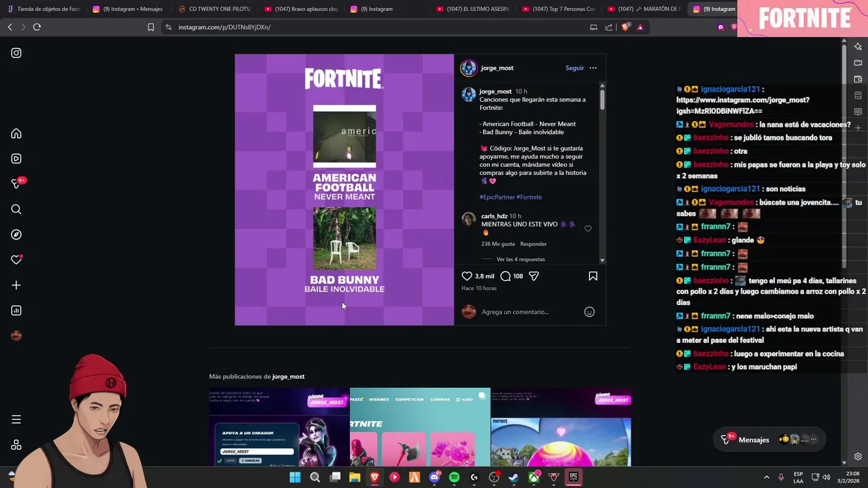
Task: Open direct messages icon in sidebar
Action: point(16,184)
